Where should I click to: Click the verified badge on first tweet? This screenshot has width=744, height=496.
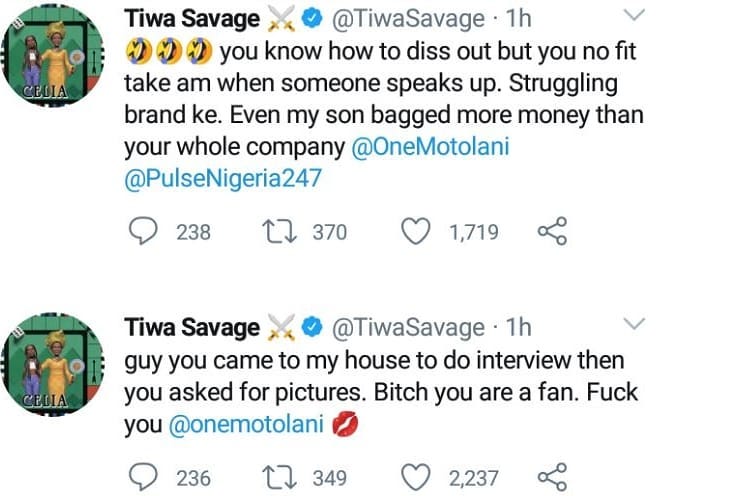coord(310,17)
